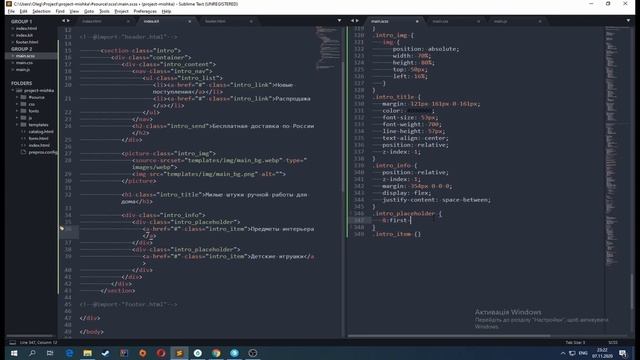This screenshot has height=360, width=640.
Task: Click the SCSS syntax selector in status bar
Action: click(x=613, y=342)
